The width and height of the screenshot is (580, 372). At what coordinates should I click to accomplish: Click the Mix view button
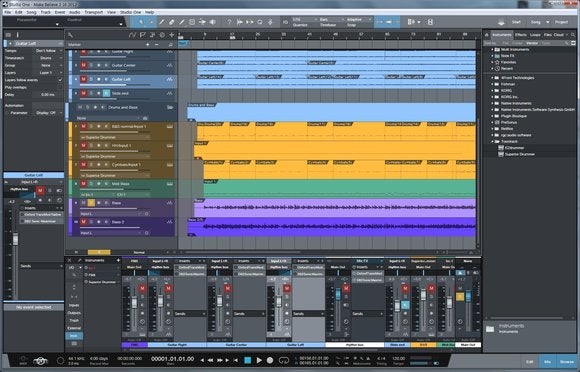[x=547, y=362]
